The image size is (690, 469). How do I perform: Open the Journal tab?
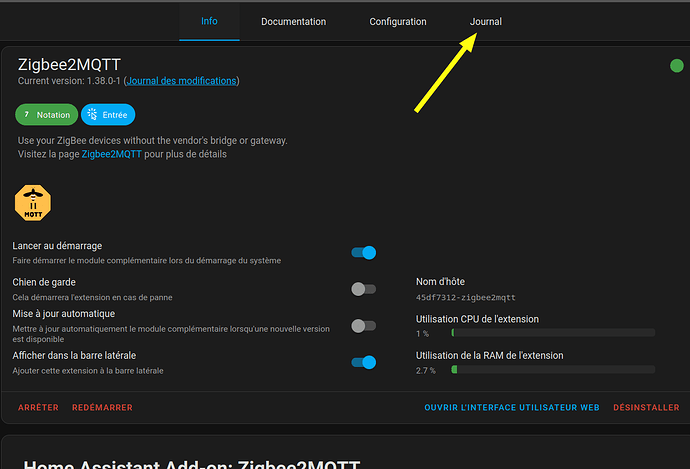point(485,22)
